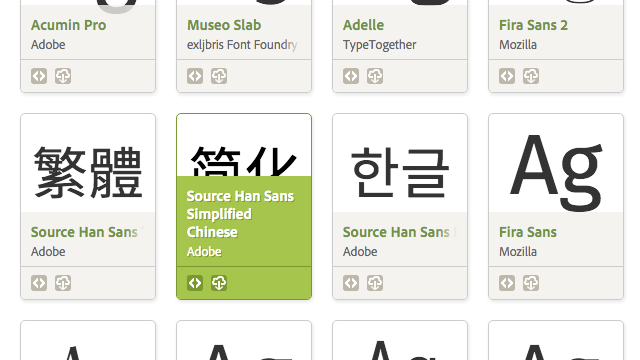The width and height of the screenshot is (640, 360).
Task: Click web icon on Source Han Sans Simplified Chinese
Action: pos(195,283)
